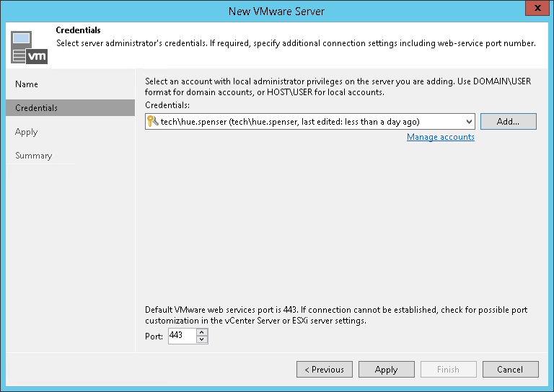Cancel the wizard

[x=510, y=370]
